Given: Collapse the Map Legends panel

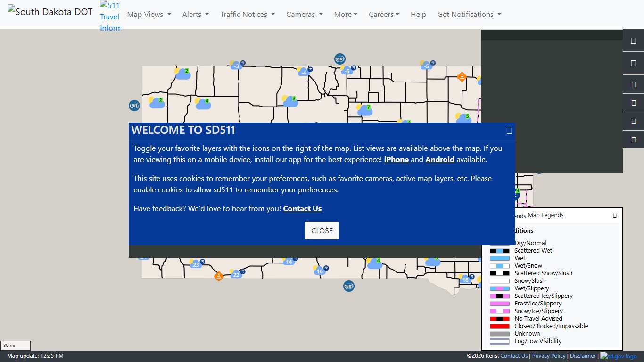Looking at the screenshot, I should coord(614,215).
